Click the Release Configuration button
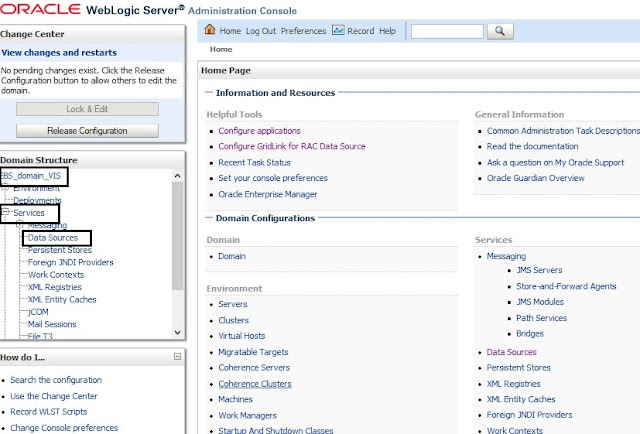This screenshot has width=640, height=434. (87, 131)
